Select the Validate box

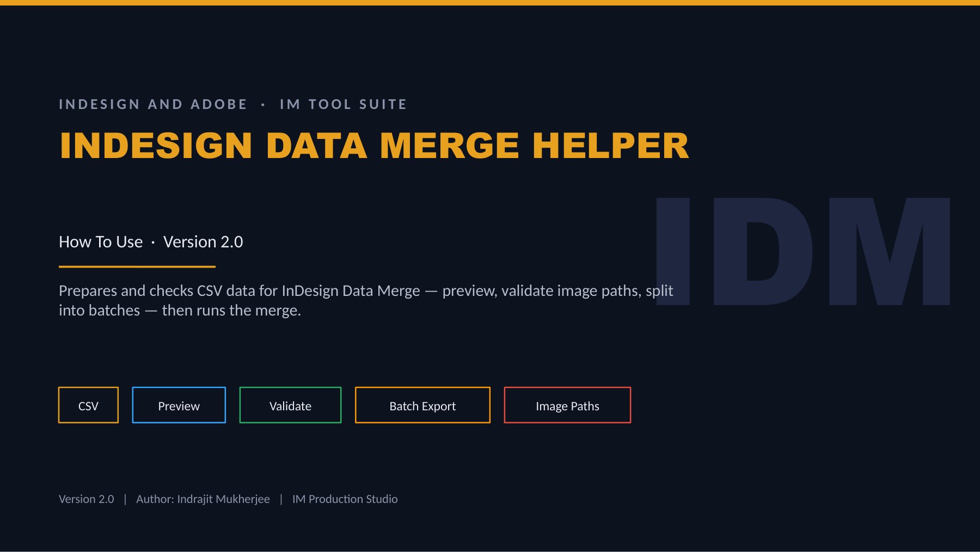[290, 405]
